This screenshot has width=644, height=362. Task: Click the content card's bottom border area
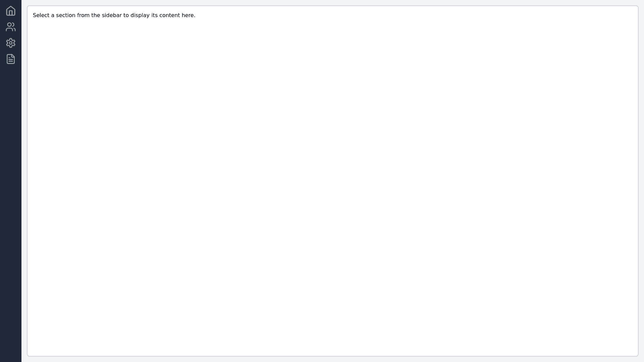333,356
